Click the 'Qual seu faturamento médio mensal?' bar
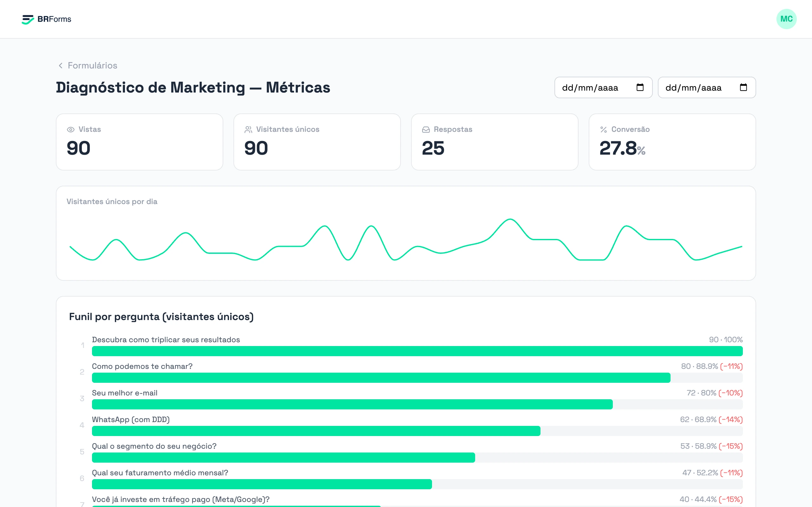 (x=417, y=484)
